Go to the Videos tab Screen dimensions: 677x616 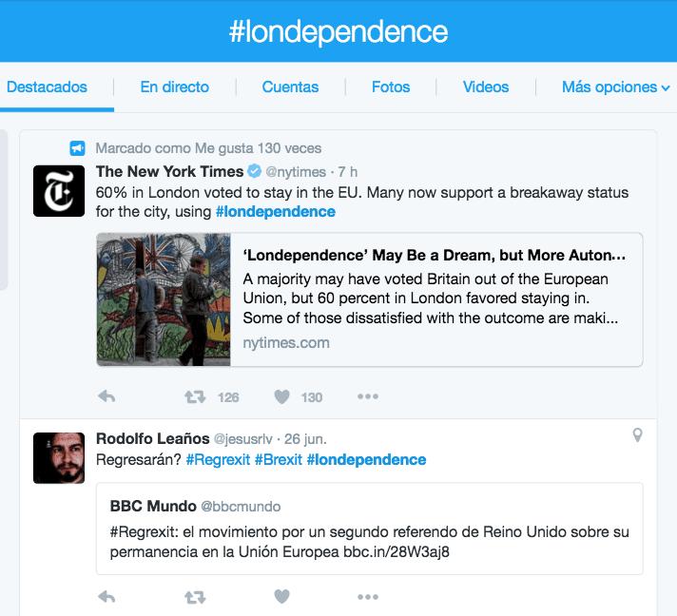[x=486, y=87]
